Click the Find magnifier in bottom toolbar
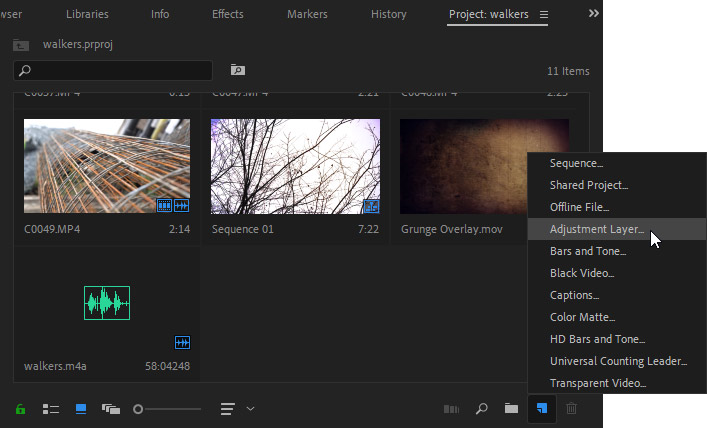Screen dimensions: 707x428 pos(482,409)
